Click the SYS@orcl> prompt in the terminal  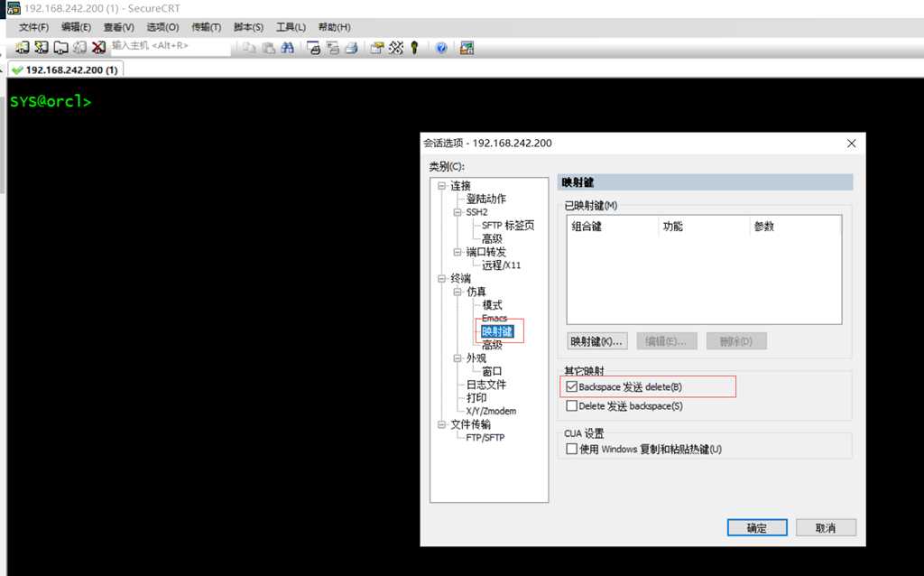click(x=51, y=101)
